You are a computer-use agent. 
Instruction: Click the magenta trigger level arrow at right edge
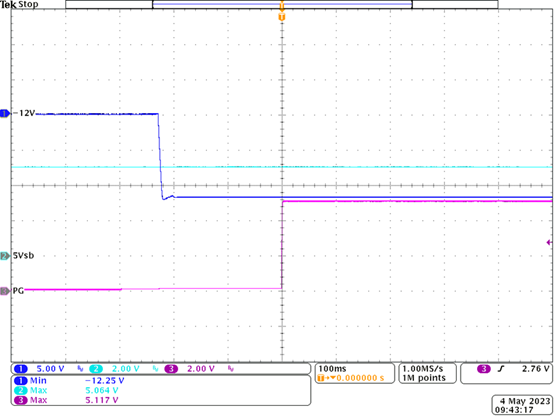click(549, 242)
